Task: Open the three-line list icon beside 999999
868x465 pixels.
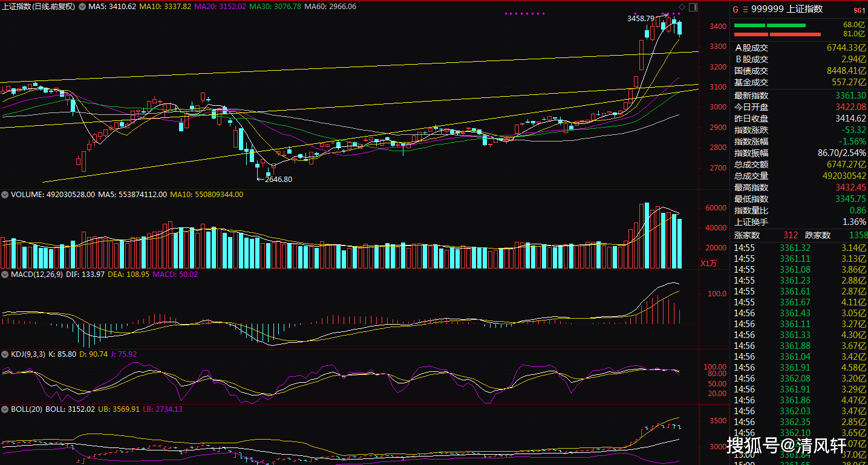Action: (x=745, y=9)
